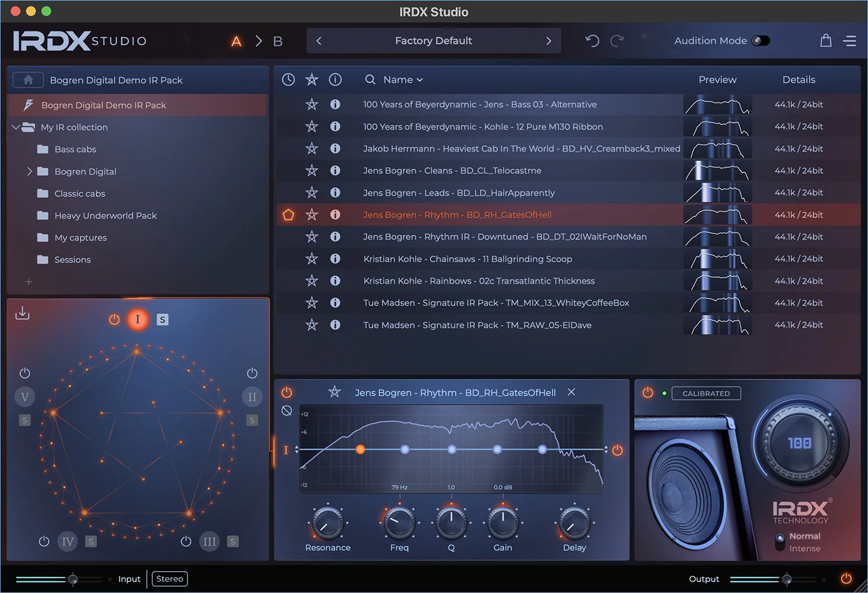Select slot IV in the pentagon mixer
868x593 pixels.
(x=68, y=542)
